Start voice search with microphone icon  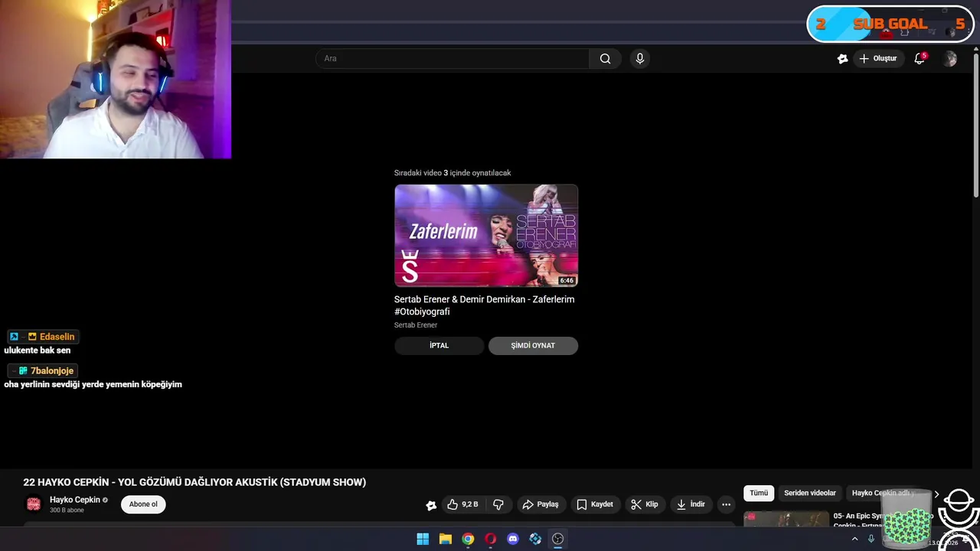(x=640, y=58)
